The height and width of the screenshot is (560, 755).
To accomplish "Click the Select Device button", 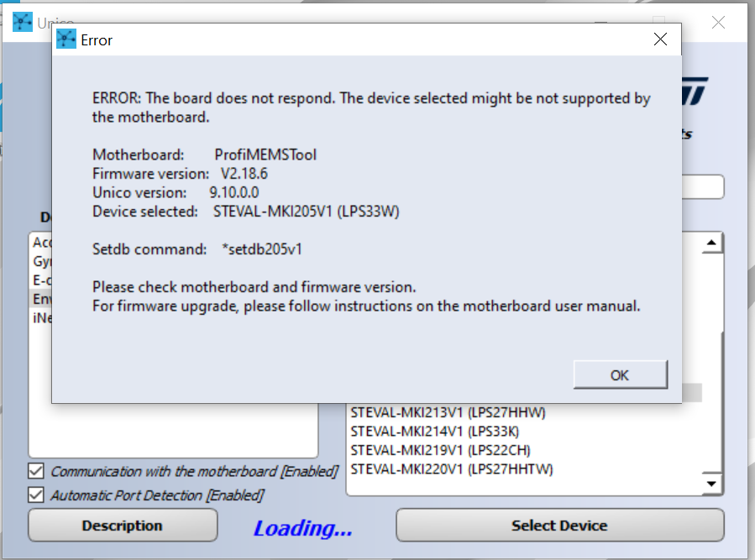I will tap(559, 526).
